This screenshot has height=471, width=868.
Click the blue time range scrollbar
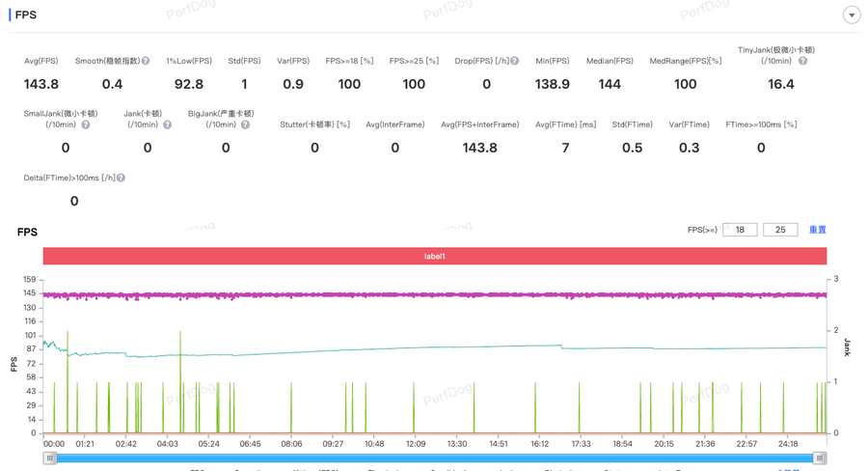coord(434,458)
